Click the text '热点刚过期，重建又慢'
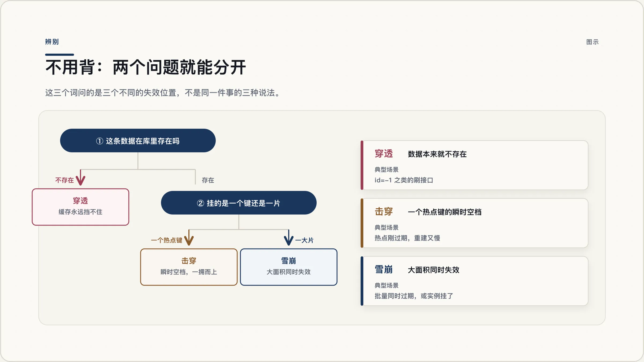Image resolution: width=644 pixels, height=362 pixels. (407, 238)
